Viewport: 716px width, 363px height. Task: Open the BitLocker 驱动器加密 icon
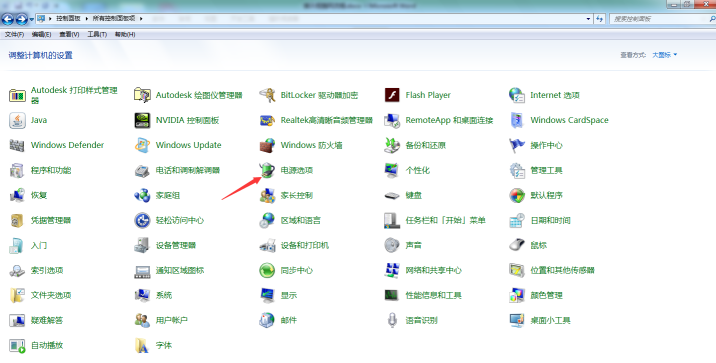[267, 95]
